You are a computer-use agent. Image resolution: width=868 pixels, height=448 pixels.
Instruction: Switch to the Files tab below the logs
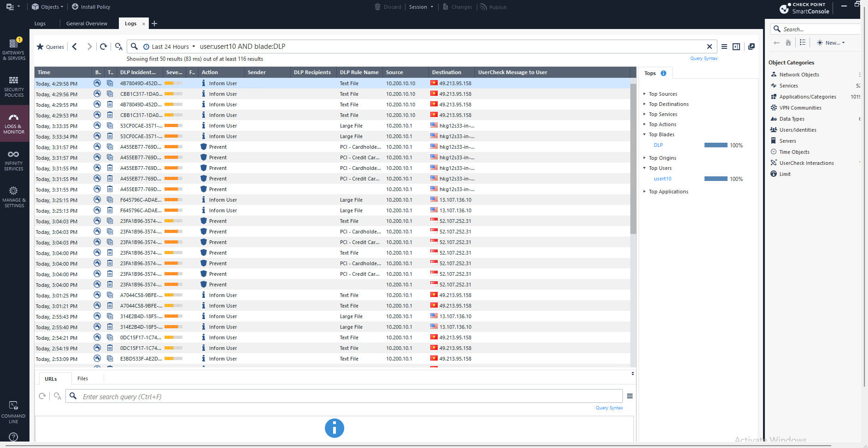pos(82,378)
